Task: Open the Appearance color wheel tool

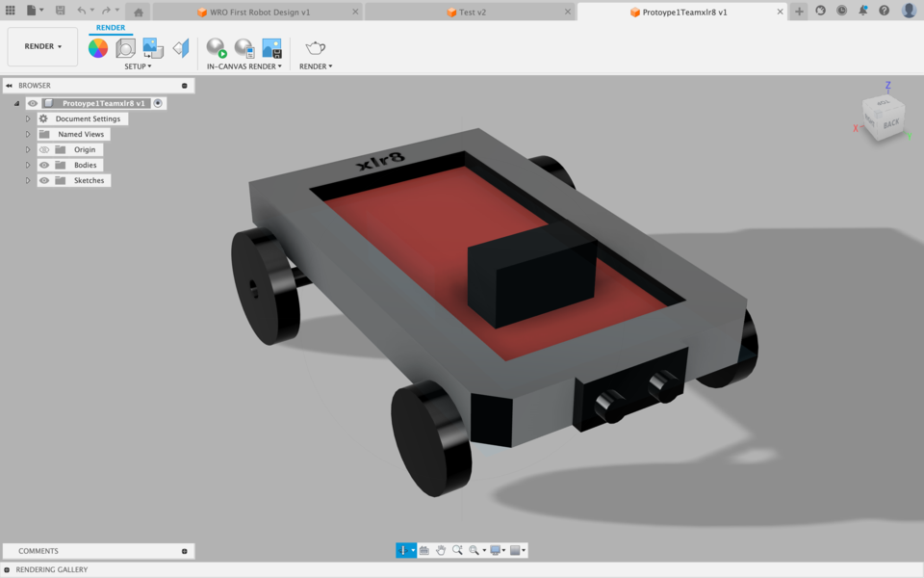Action: [98, 46]
